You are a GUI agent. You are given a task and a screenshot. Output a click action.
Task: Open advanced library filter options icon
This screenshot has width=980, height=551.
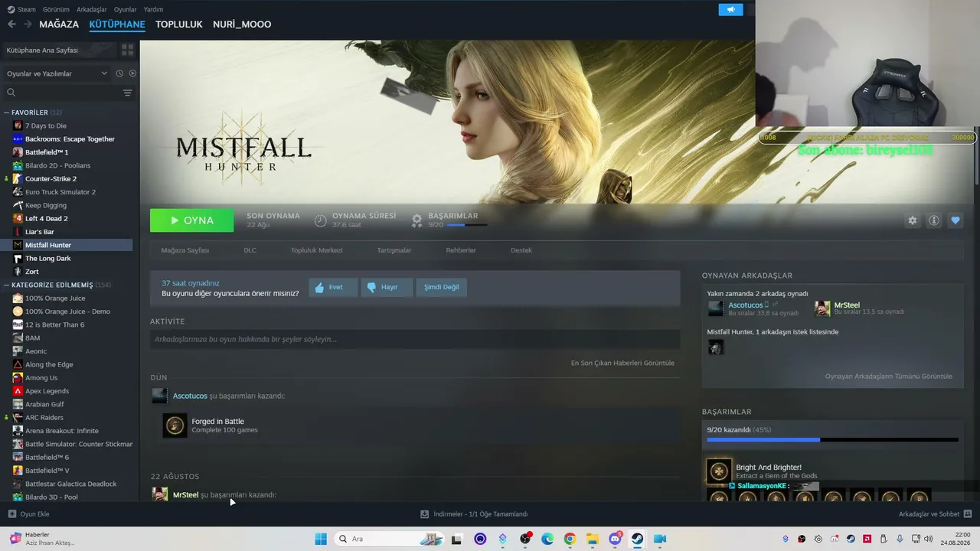[127, 93]
